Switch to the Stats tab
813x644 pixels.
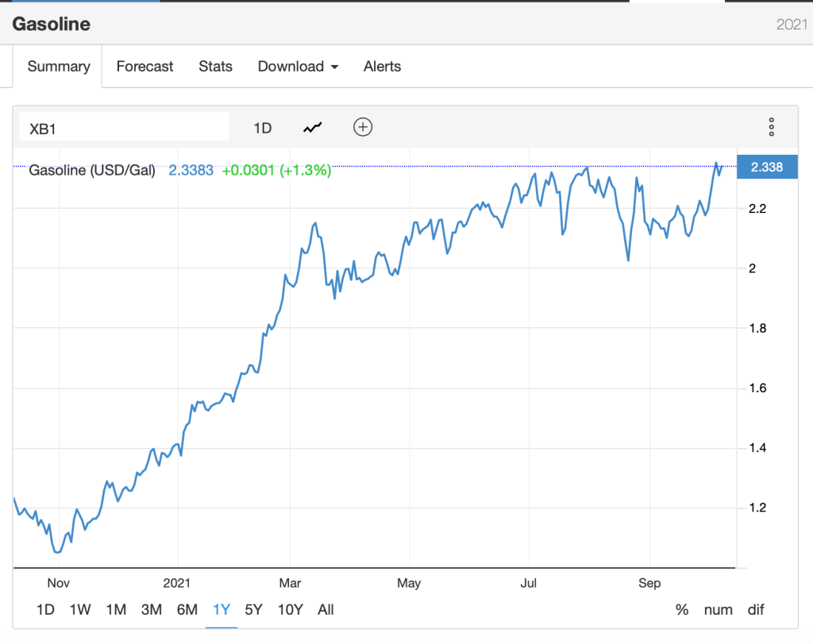(215, 67)
